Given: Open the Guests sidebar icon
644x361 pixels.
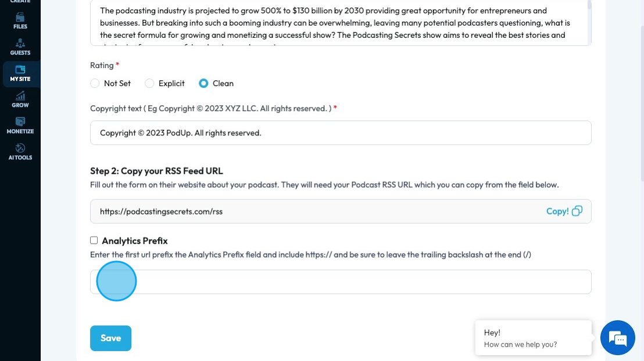Looking at the screenshot, I should coord(20,47).
